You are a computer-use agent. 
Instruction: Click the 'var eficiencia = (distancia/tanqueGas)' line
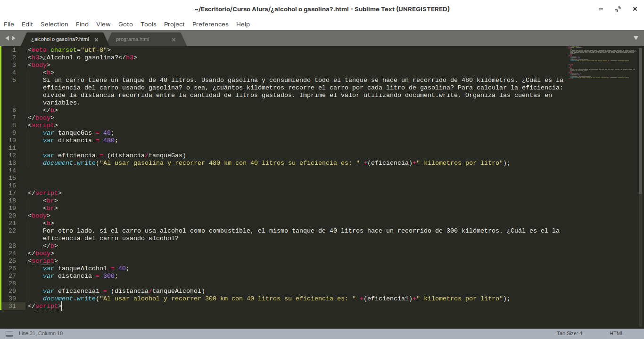click(115, 155)
